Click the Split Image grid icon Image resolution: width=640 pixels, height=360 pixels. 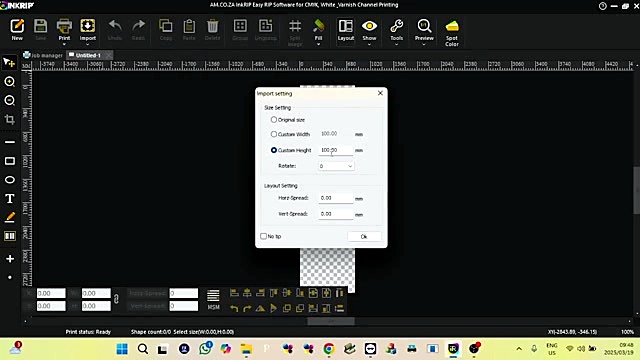click(x=295, y=26)
